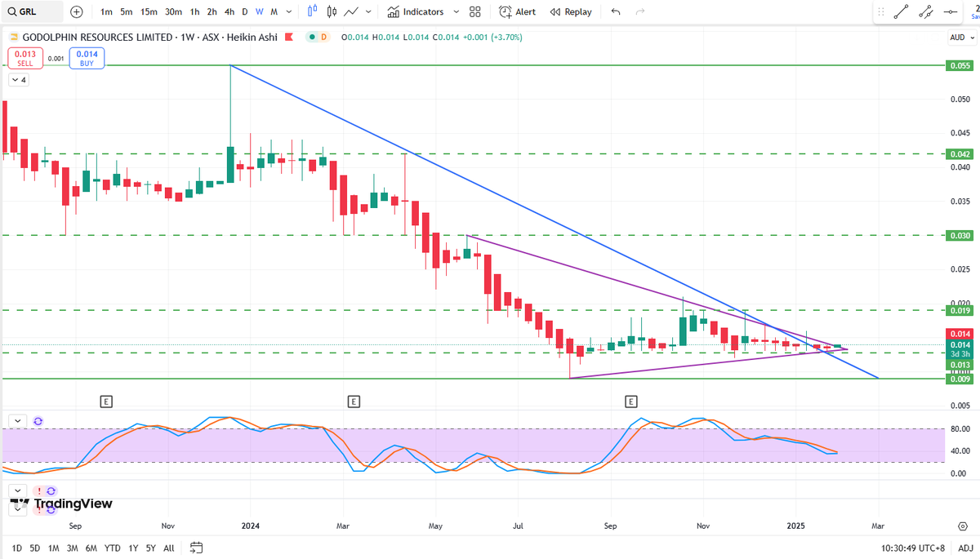The height and width of the screenshot is (559, 980).
Task: Select the 0.042 dashed line price label
Action: click(959, 153)
